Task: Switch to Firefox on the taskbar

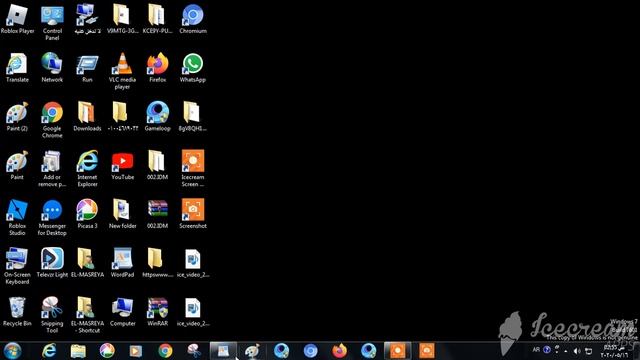Action: pyautogui.click(x=339, y=351)
